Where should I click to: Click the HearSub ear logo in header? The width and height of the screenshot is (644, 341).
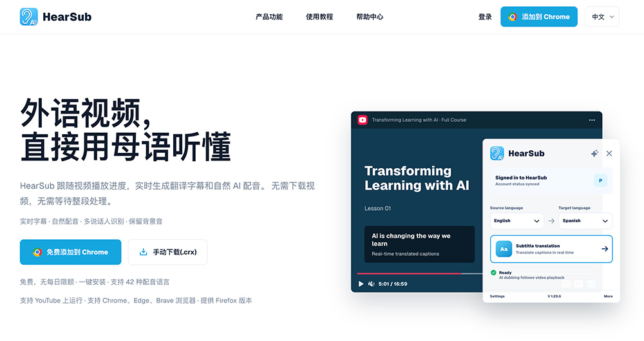click(29, 17)
